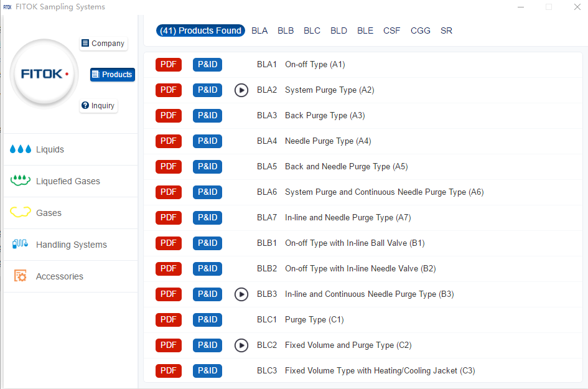Play the BLC2 Fixed Volume video
Screen dimensions: 588x389
pyautogui.click(x=241, y=345)
